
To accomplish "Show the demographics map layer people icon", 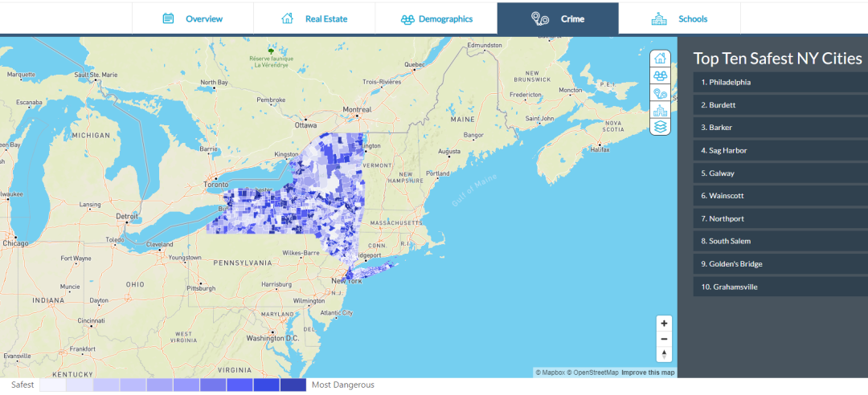I will click(x=660, y=75).
